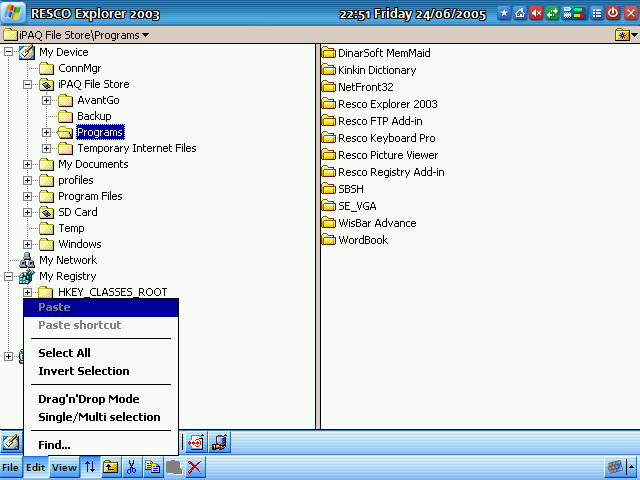Screen dimensions: 640x480
Task: Click the copy documents icon
Action: [x=153, y=467]
